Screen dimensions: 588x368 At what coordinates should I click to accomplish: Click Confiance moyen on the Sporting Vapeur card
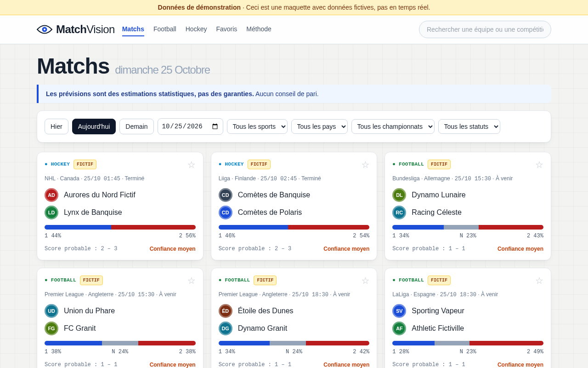520,365
